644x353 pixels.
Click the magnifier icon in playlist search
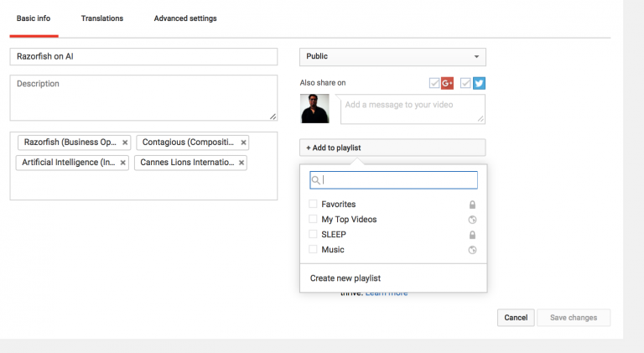coord(316,180)
